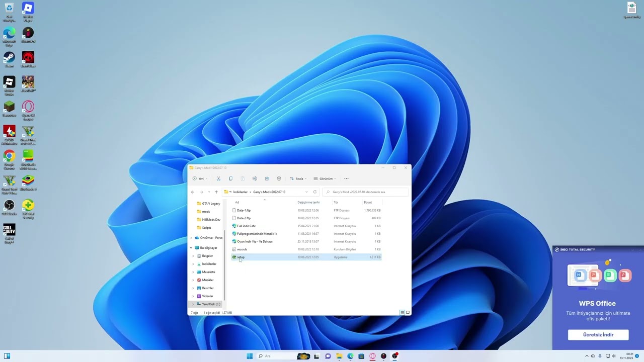Open the three-dot more options menu
The width and height of the screenshot is (644, 362).
pos(346,178)
